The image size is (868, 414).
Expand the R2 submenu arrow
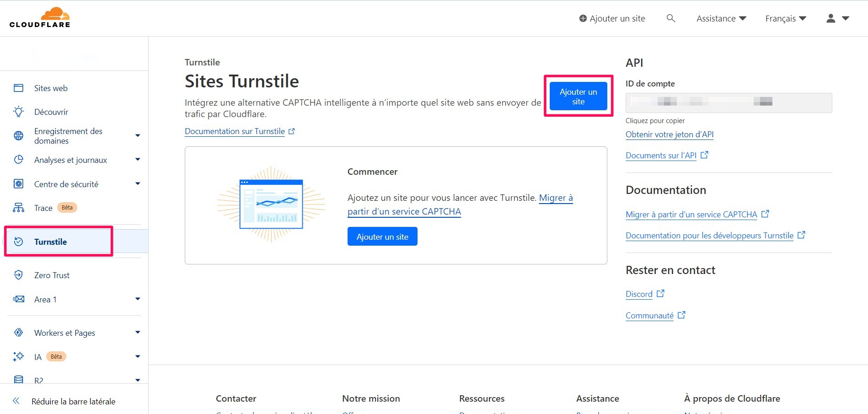[x=138, y=380]
